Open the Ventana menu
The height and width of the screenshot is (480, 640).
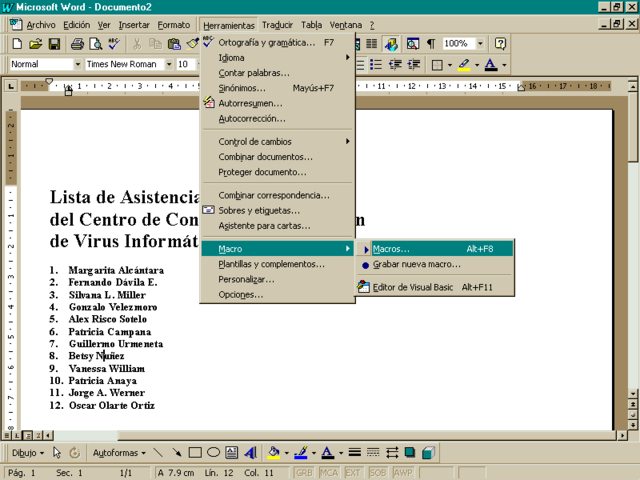pos(346,25)
